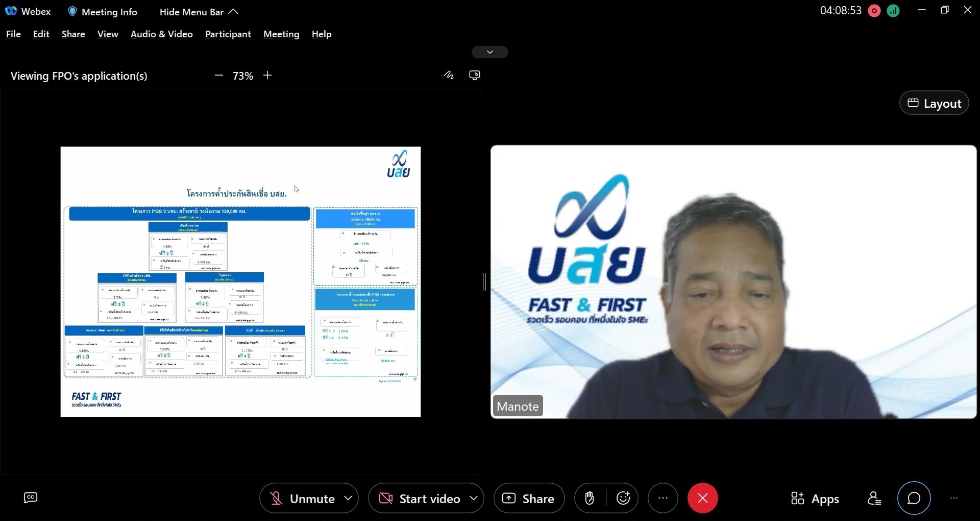The image size is (980, 521).
Task: Click the Unmute button
Action: pyautogui.click(x=302, y=499)
